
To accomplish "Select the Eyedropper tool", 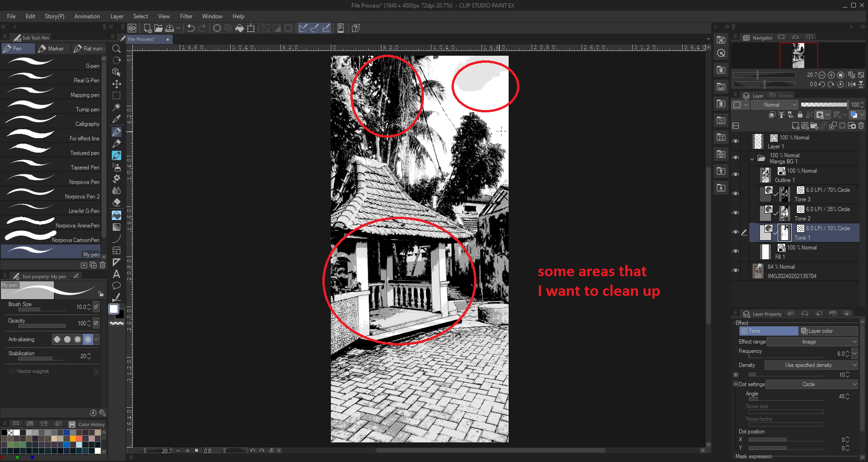I will point(117,119).
